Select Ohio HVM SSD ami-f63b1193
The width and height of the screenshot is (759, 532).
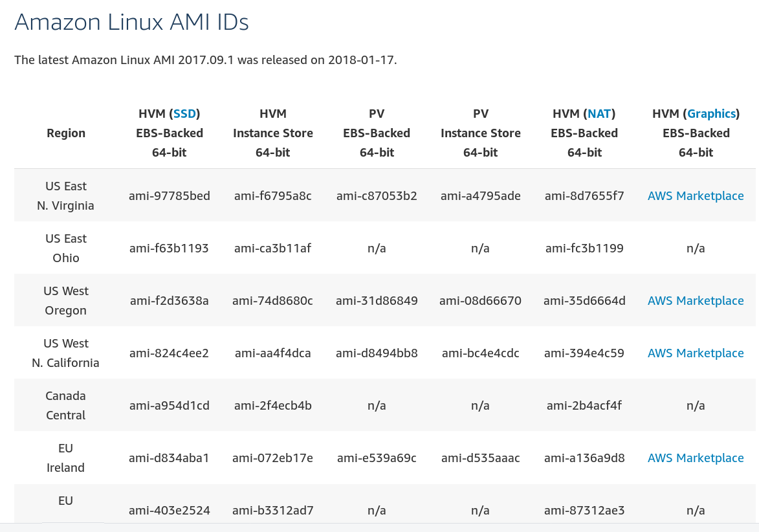pyautogui.click(x=169, y=249)
